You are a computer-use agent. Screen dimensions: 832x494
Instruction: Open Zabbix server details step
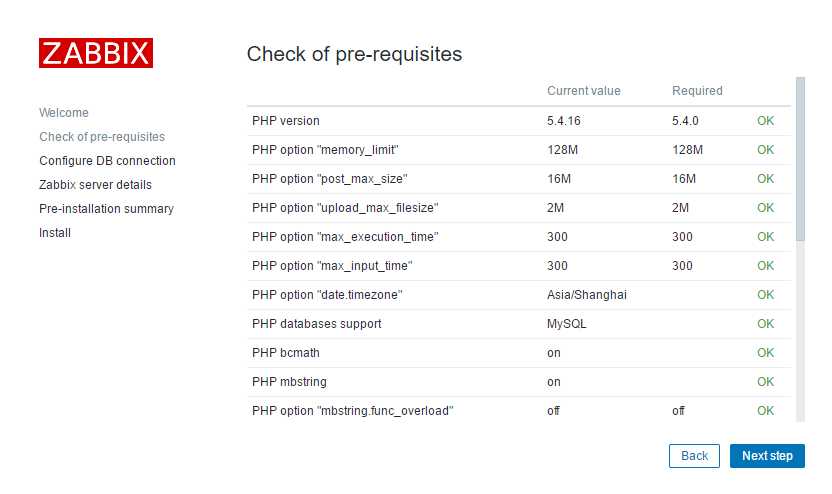(x=96, y=185)
